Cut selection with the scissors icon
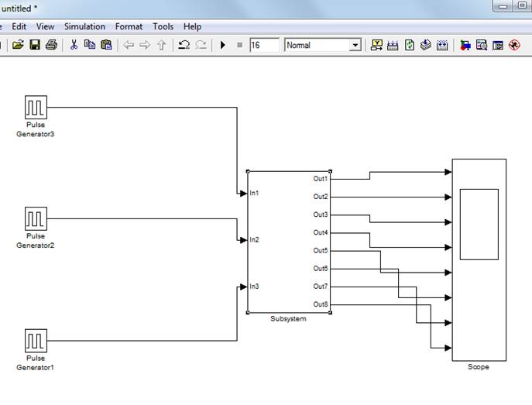 tap(74, 45)
